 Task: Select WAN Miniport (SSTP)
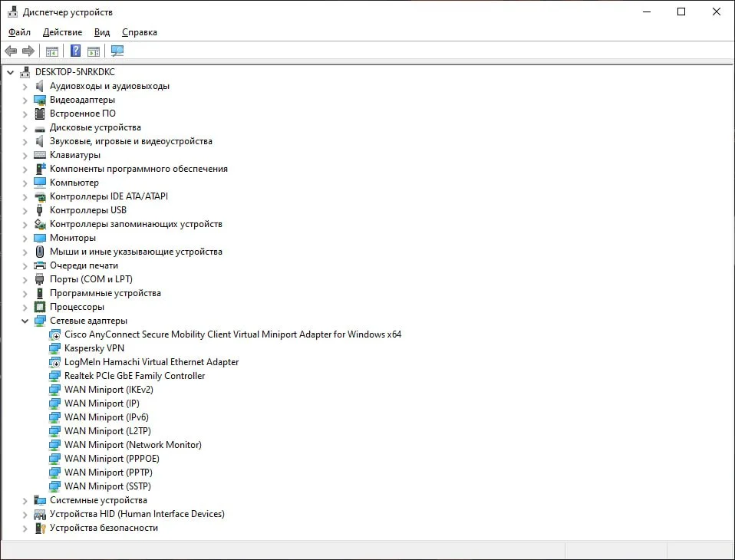[108, 486]
